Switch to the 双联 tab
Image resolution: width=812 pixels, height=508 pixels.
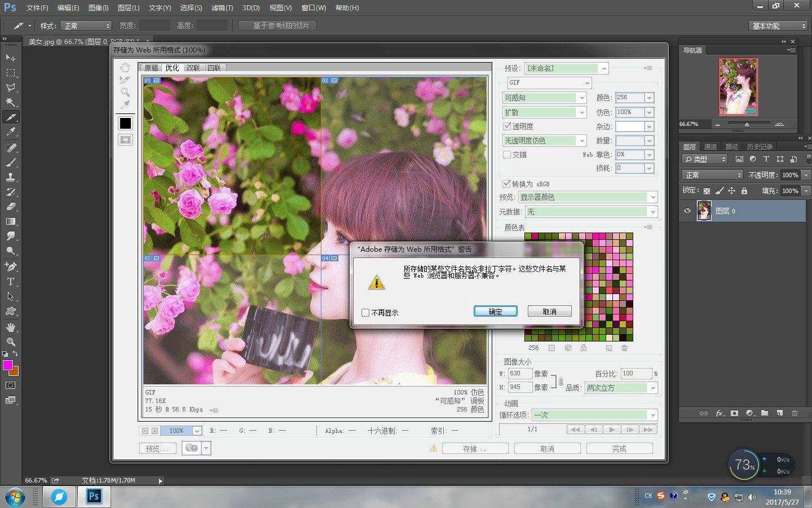pos(193,67)
